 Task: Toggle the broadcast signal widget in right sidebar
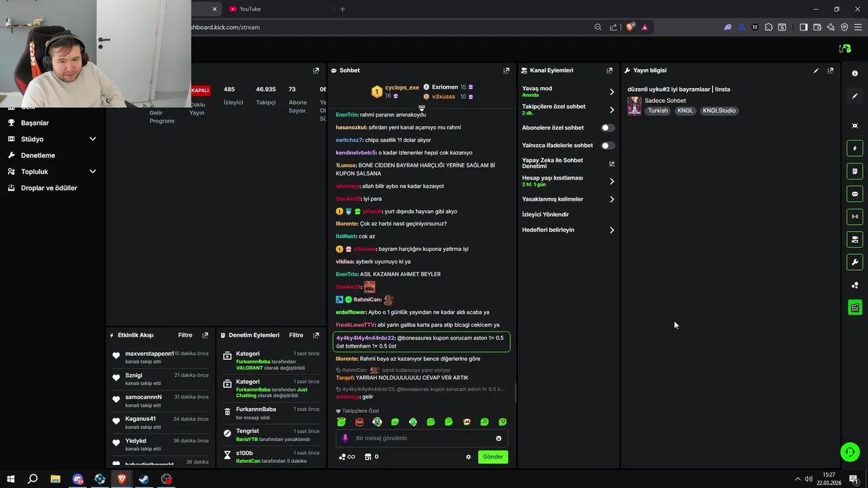click(x=854, y=217)
